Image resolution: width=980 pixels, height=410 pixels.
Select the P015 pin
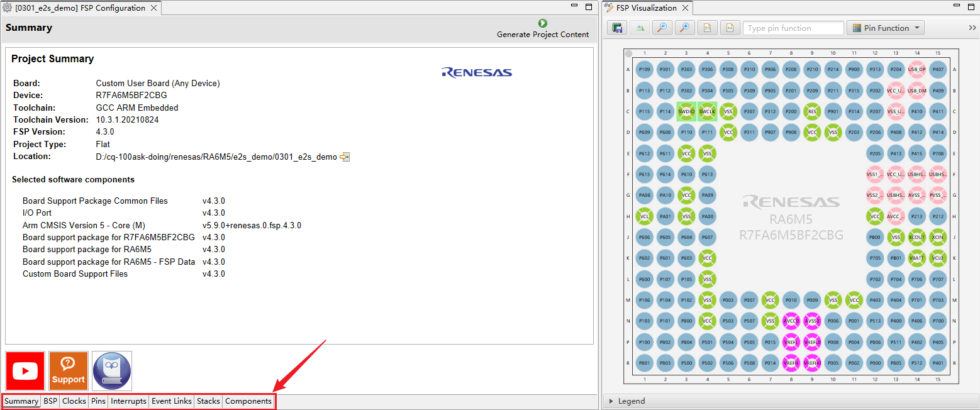[770, 342]
